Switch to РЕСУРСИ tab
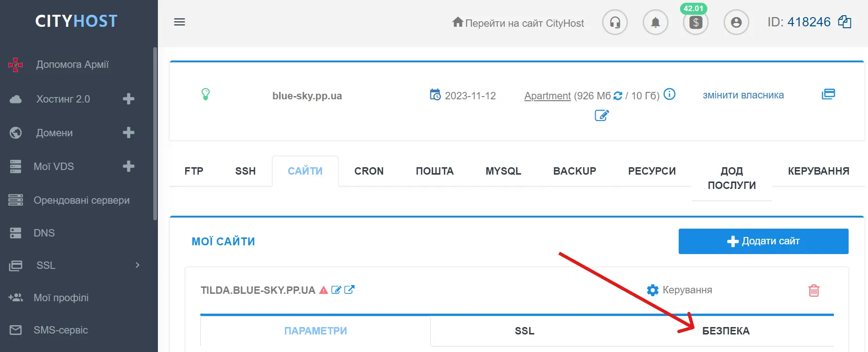Screen dimensions: 868x352 tap(651, 171)
